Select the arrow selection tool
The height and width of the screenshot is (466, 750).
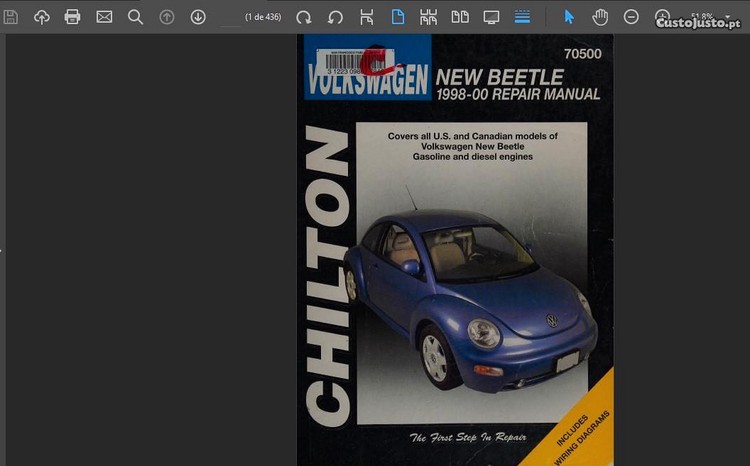click(x=569, y=17)
